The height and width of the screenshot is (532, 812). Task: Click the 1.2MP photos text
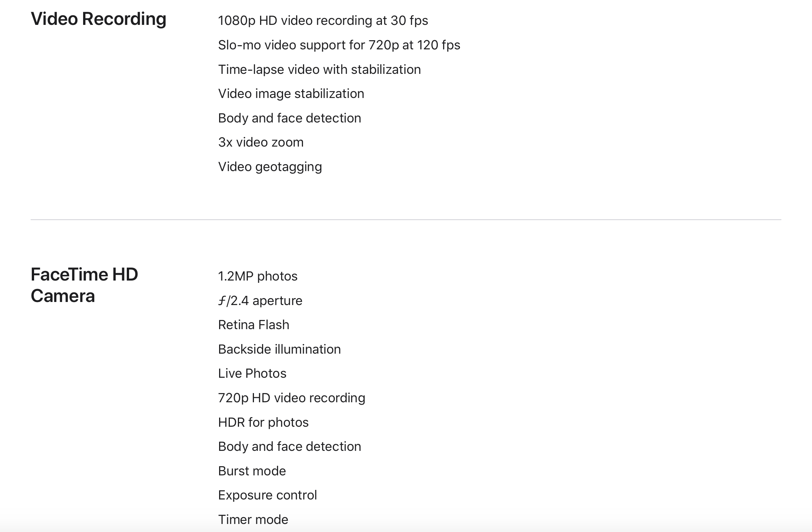258,276
